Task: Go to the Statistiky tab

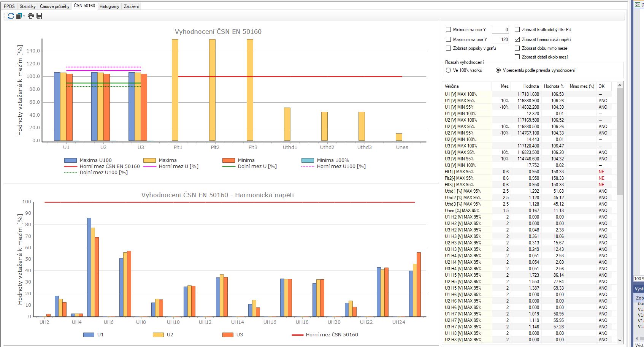Action: (27, 6)
